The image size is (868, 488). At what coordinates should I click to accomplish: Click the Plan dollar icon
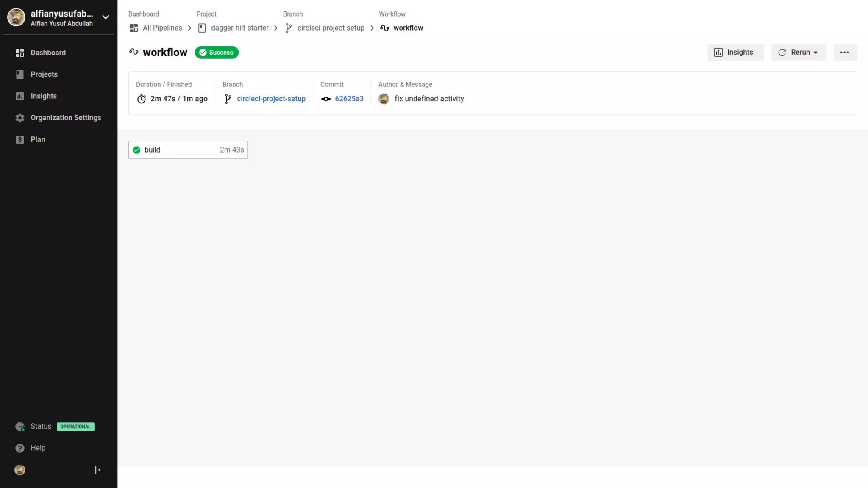point(20,139)
